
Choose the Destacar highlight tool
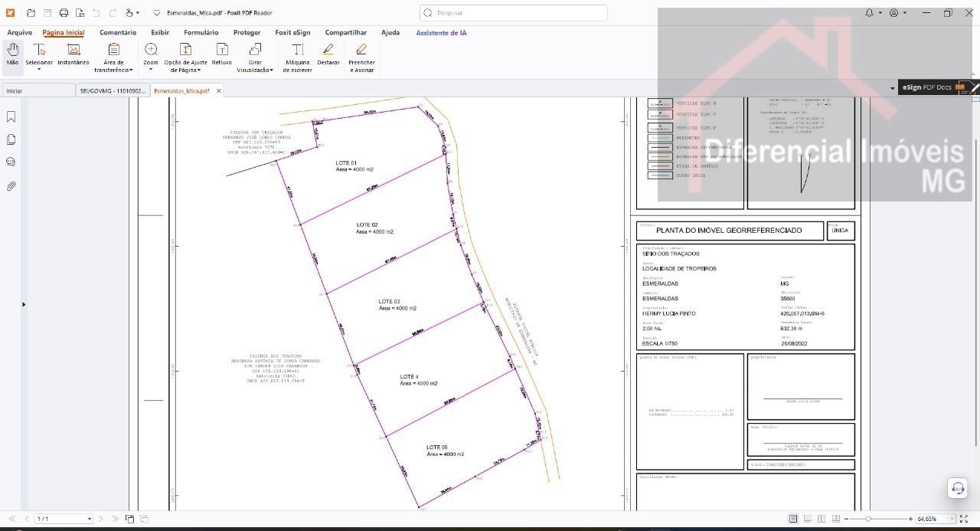tap(328, 54)
